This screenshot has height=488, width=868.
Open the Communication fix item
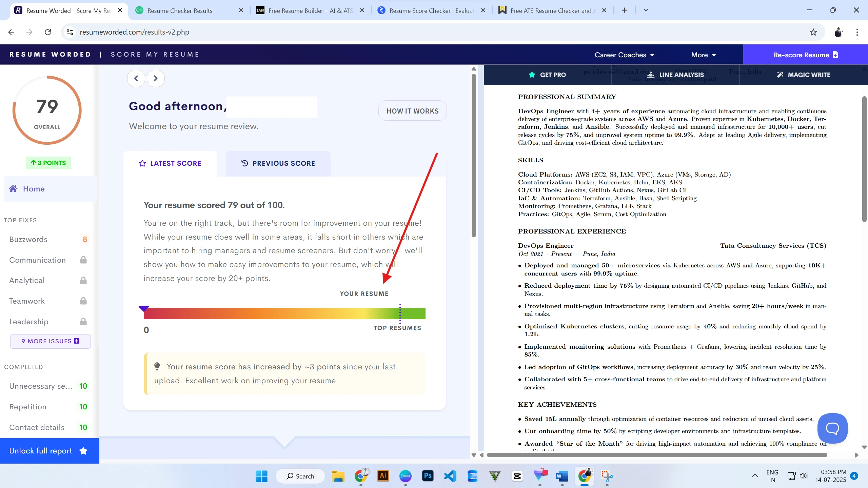coord(48,260)
